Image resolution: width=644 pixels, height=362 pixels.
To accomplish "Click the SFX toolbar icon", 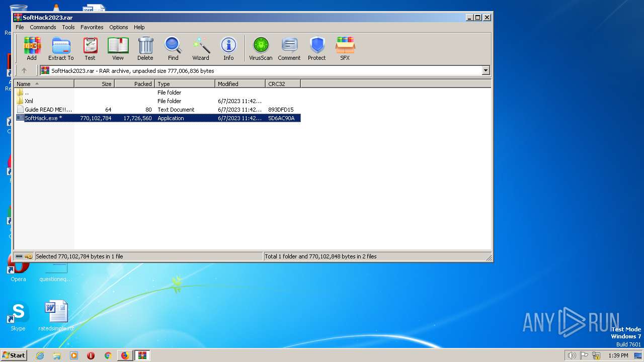I will pyautogui.click(x=345, y=49).
